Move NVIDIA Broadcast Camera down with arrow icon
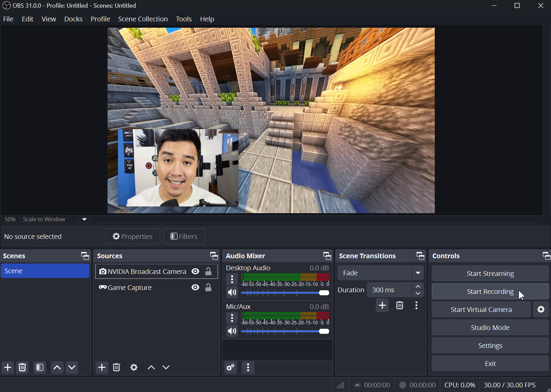The width and height of the screenshot is (551, 392). (x=166, y=367)
